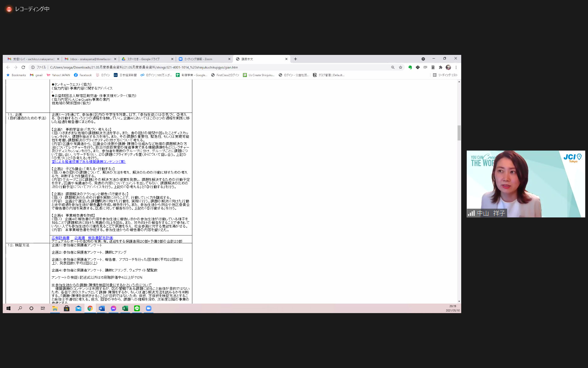Click the zoom magnifier icon in address bar
Viewport: 588px width, 368px height.
[393, 67]
